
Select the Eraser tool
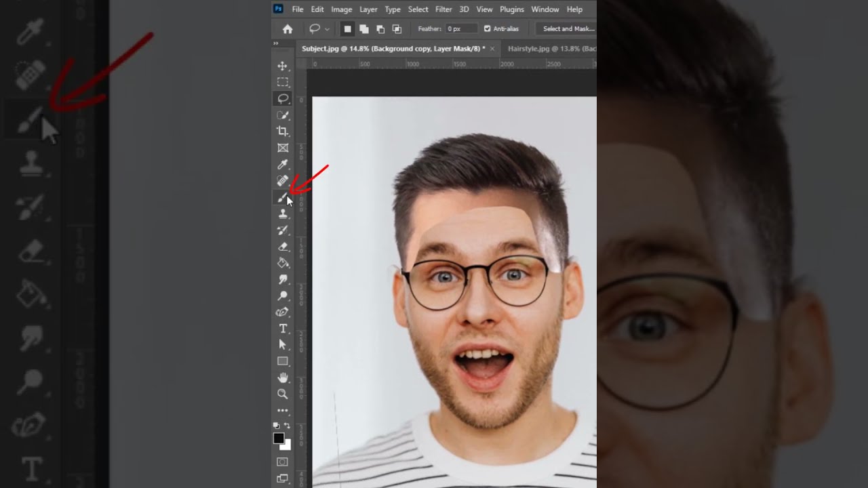[x=283, y=247]
